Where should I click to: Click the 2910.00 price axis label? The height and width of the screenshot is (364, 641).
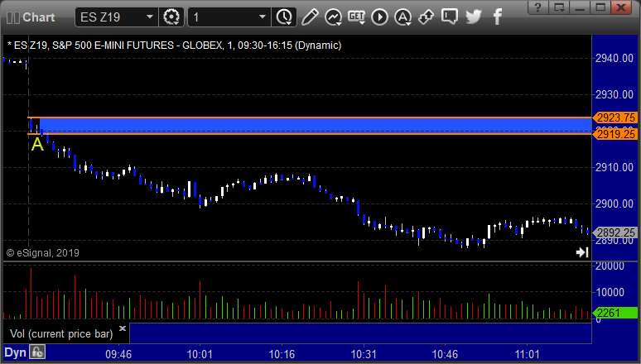(614, 167)
